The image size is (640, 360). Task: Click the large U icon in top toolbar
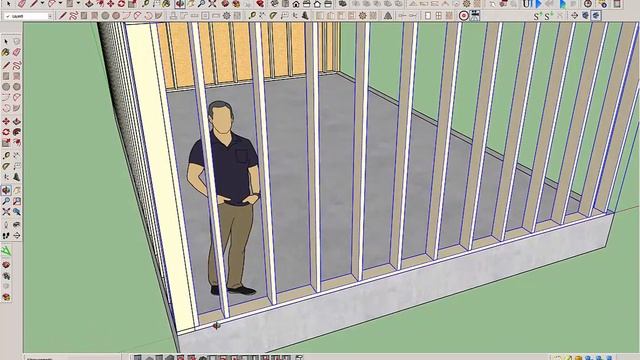527,4
